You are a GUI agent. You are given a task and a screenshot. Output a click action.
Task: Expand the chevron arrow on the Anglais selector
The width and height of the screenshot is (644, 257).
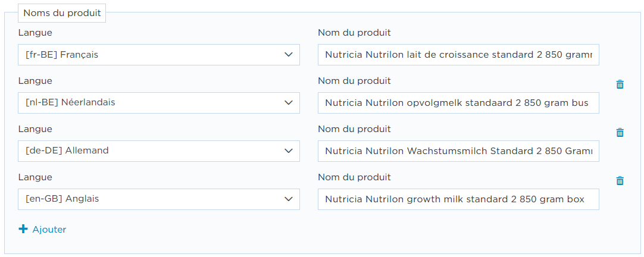pyautogui.click(x=288, y=199)
